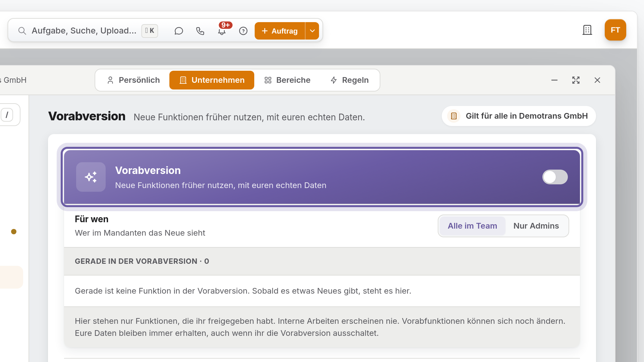Switch to the Unternehmen tab

point(212,80)
